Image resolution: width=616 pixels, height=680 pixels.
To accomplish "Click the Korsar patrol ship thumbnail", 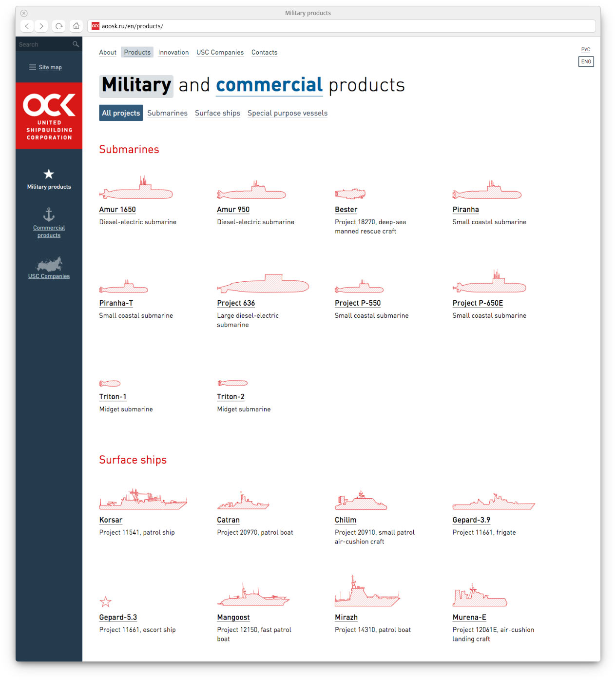I will tap(143, 500).
